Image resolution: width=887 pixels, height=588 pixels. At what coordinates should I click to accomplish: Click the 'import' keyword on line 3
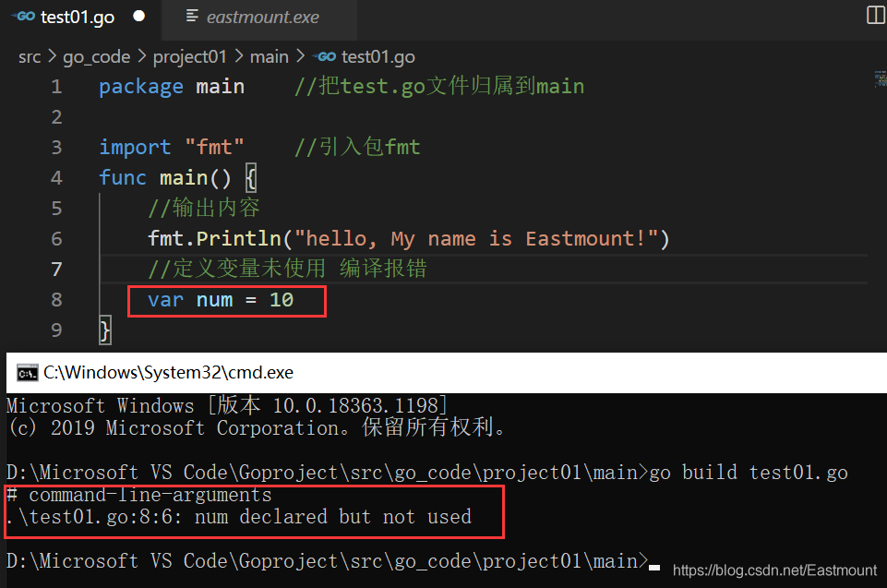coord(135,148)
